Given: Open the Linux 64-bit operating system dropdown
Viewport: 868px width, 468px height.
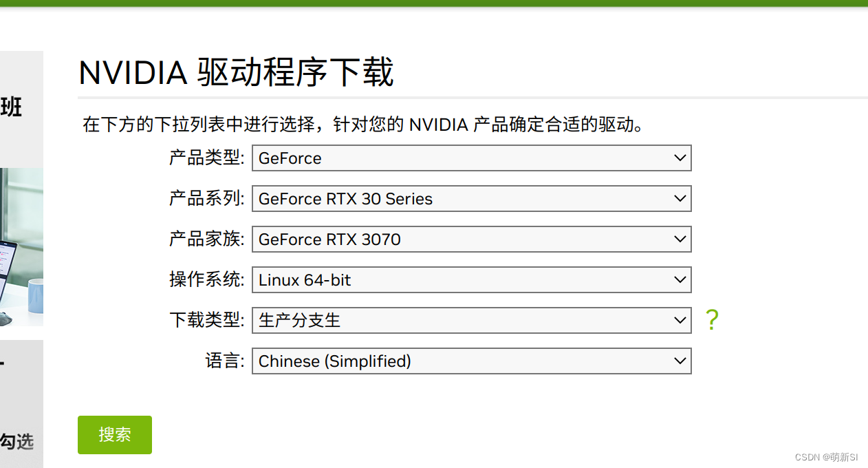Looking at the screenshot, I should coord(471,279).
